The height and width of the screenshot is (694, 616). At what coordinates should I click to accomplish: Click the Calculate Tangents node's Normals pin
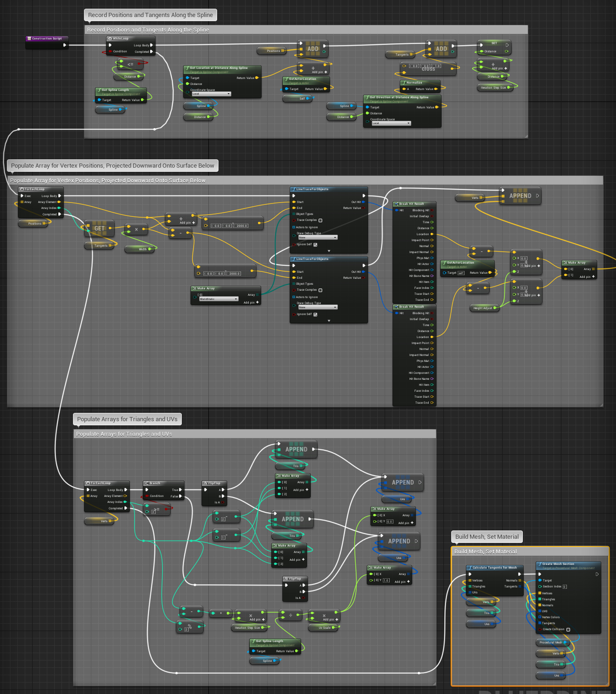pos(520,581)
